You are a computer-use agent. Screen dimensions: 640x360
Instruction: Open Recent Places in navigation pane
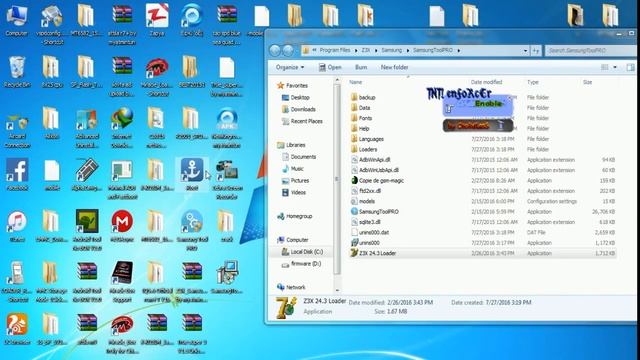302,121
